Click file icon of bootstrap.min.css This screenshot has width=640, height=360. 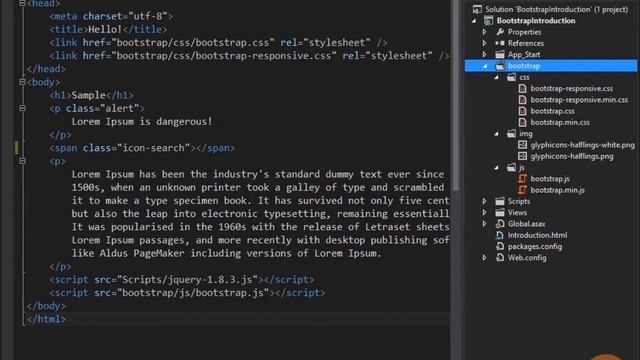pos(522,122)
